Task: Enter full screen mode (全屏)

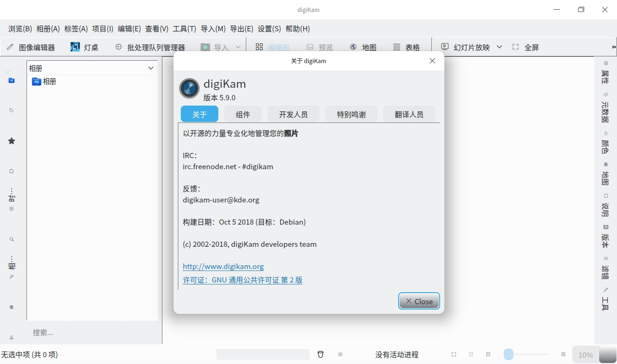Action: pos(525,47)
